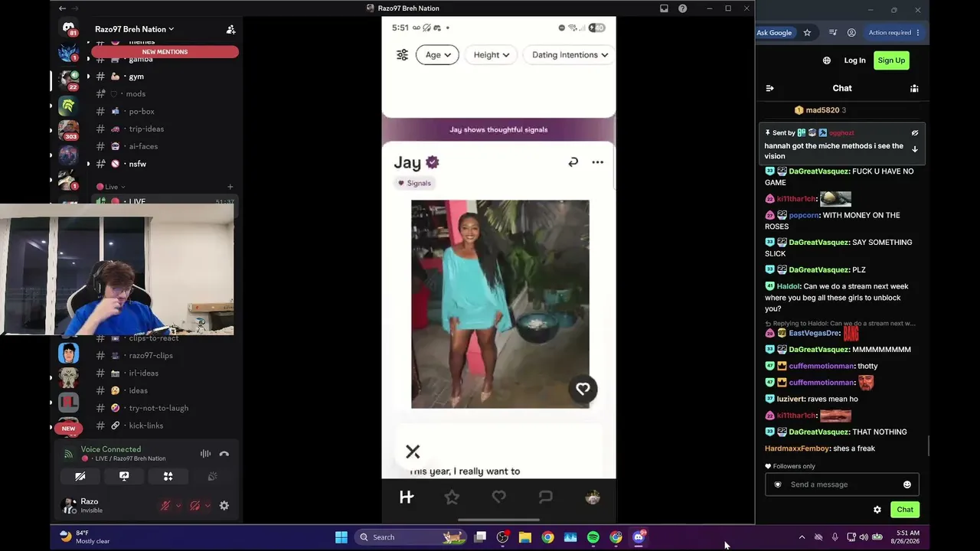This screenshot has height=551, width=980.
Task: Disconnect from the voice channel
Action: (x=224, y=454)
